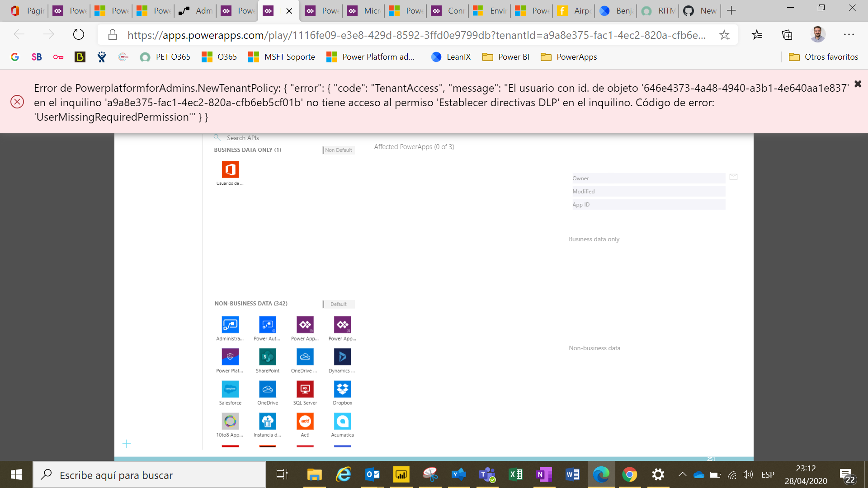The image size is (868, 488).
Task: Click the plus icon at bottom left
Action: click(x=127, y=444)
